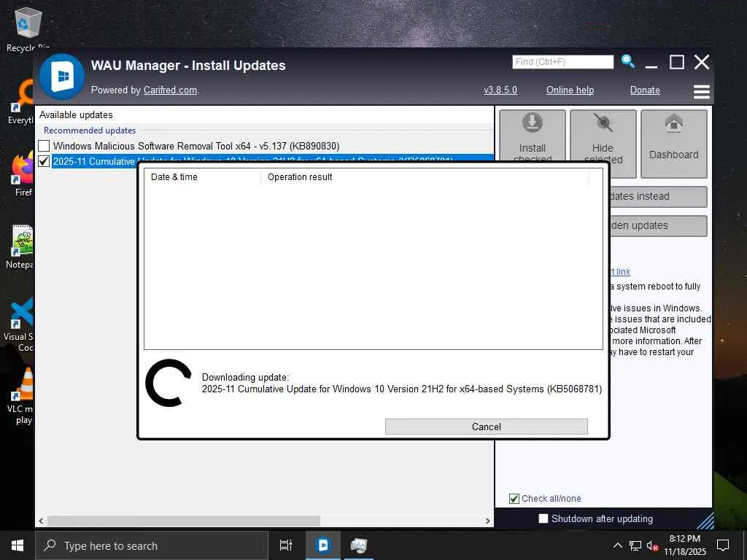Click the partially hidden 'dates instead' button

[x=659, y=196]
